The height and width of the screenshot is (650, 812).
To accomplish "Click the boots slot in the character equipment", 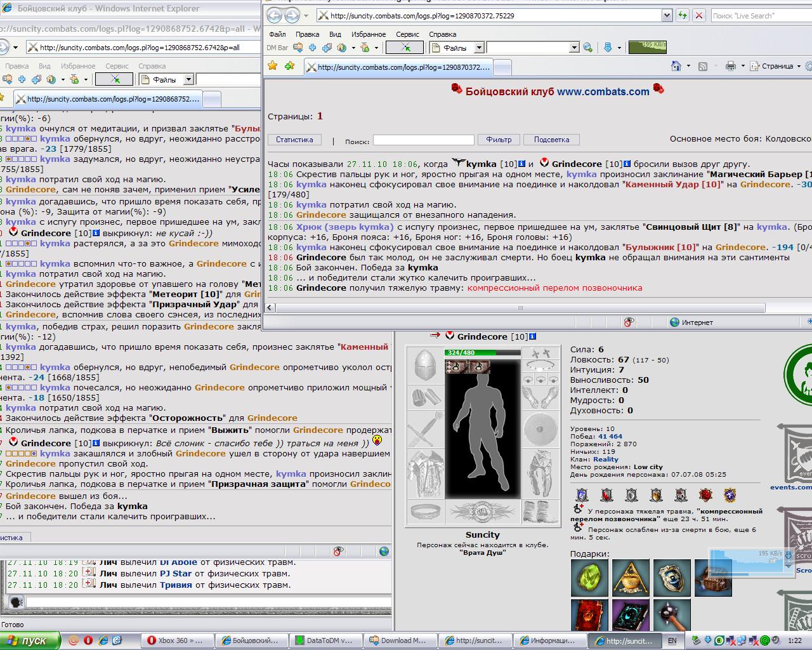I will pos(540,512).
